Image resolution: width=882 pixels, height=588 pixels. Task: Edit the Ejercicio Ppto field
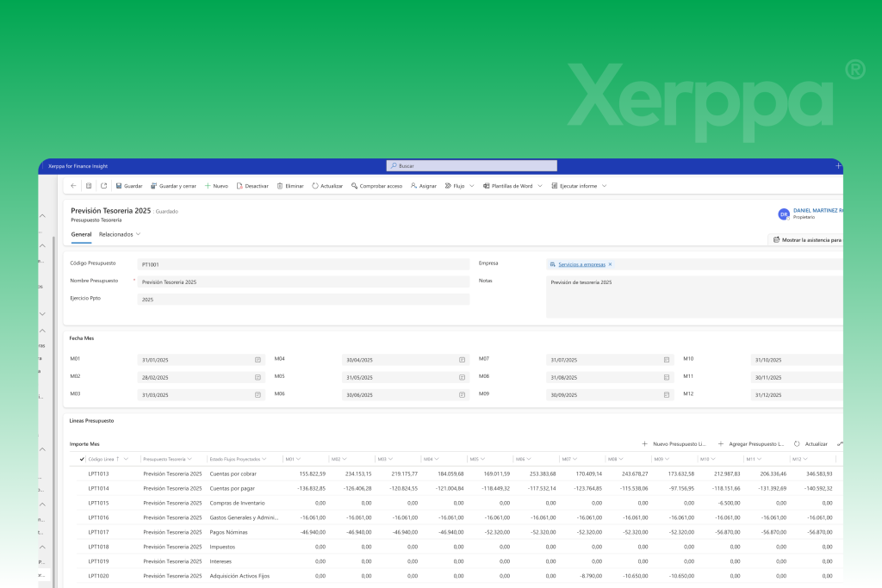point(303,300)
